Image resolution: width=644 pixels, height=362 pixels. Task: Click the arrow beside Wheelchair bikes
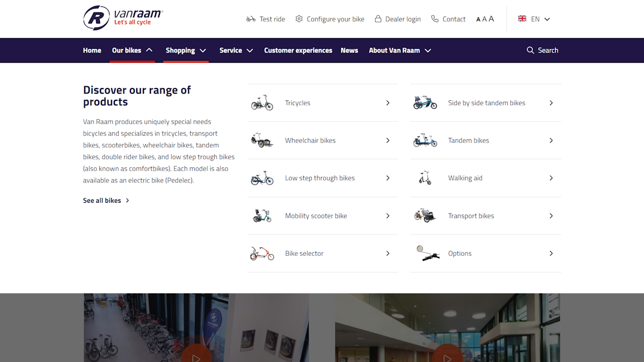point(388,140)
